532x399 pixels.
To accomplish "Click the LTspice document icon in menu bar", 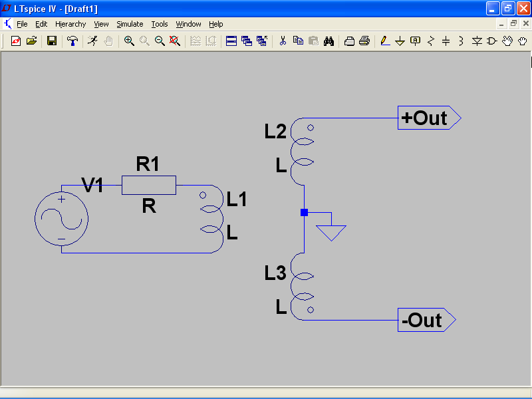I will click(x=7, y=24).
